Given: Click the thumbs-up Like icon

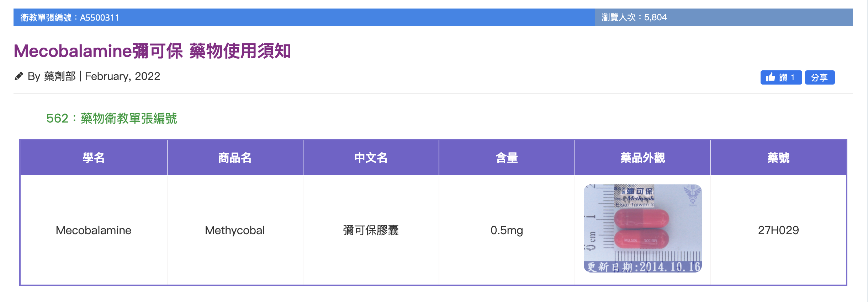Looking at the screenshot, I should (x=771, y=77).
